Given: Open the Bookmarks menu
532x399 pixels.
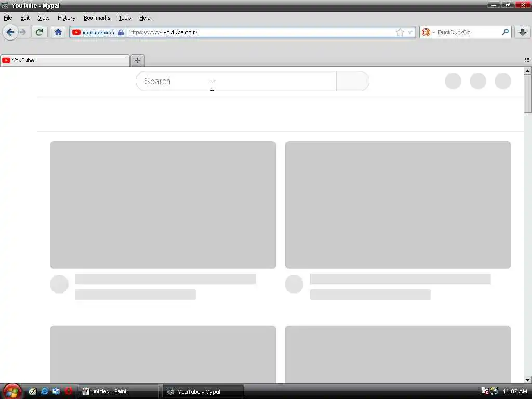Looking at the screenshot, I should point(97,18).
